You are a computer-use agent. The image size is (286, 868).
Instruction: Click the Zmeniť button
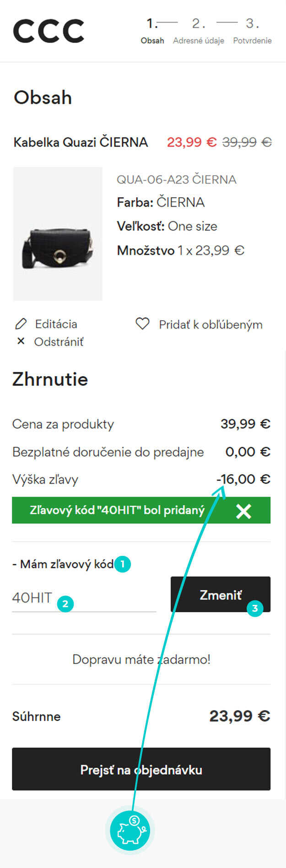click(x=221, y=594)
